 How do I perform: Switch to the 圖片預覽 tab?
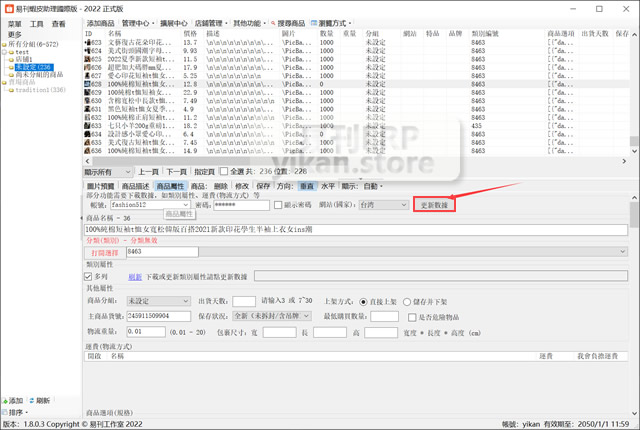click(x=101, y=186)
